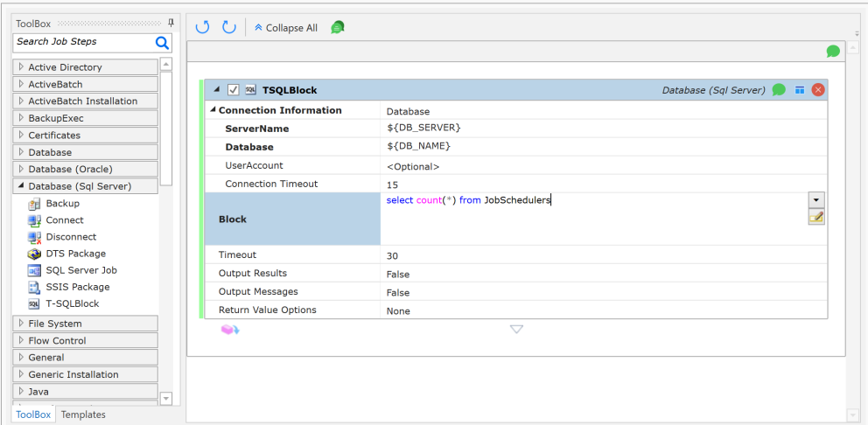This screenshot has height=425, width=868.
Task: Collapse the Connection Information section
Action: pos(213,110)
